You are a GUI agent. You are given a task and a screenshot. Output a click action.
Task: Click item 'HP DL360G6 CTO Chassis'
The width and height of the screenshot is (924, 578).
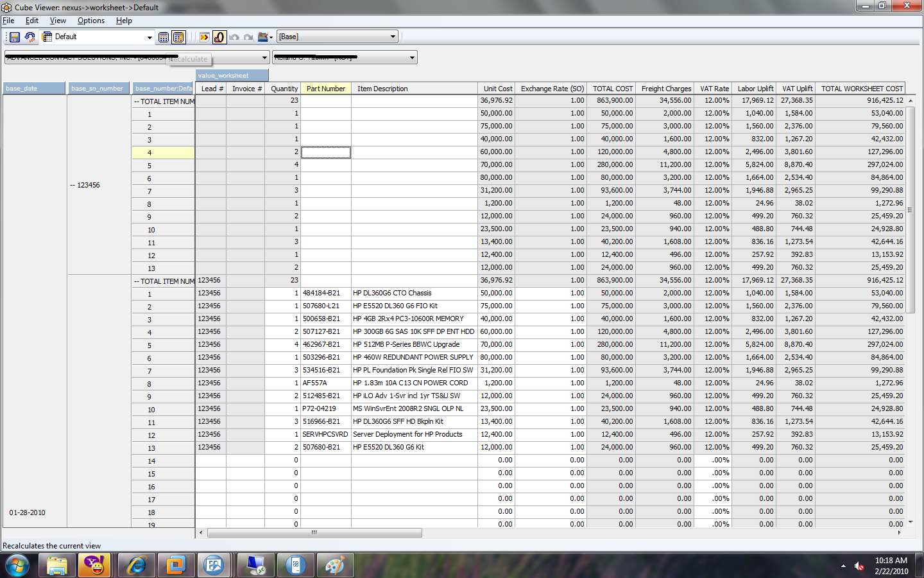[414, 293]
